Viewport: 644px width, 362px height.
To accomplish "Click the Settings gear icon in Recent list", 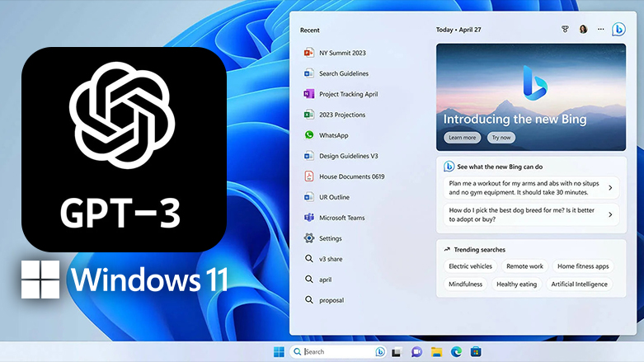I will coord(309,238).
